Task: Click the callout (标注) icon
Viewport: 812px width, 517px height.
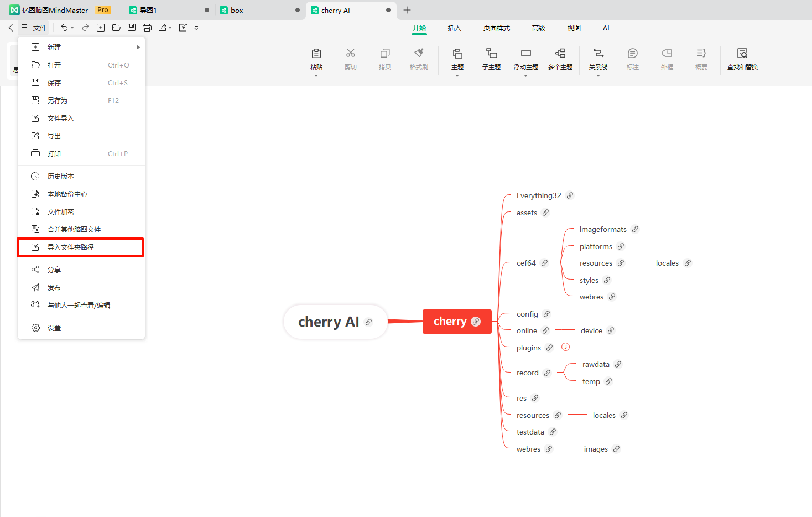Action: pyautogui.click(x=633, y=53)
